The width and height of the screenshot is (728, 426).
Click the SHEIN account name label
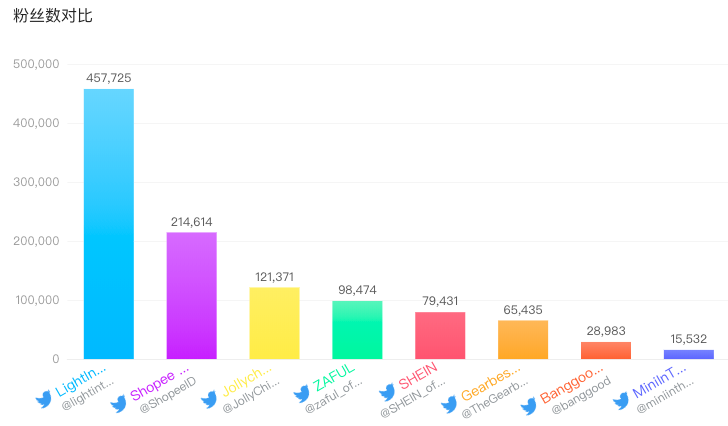(418, 381)
